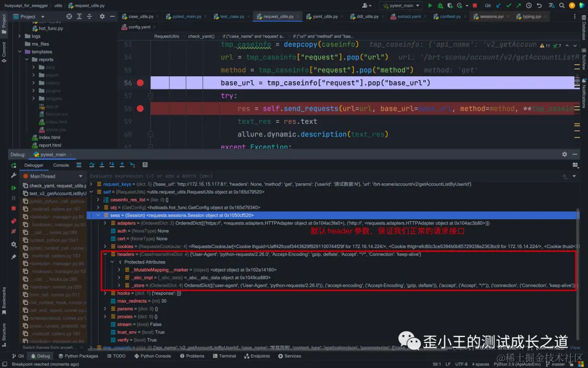Open debug panel settings gear
Screen dimensions: 588x368
click(x=565, y=154)
